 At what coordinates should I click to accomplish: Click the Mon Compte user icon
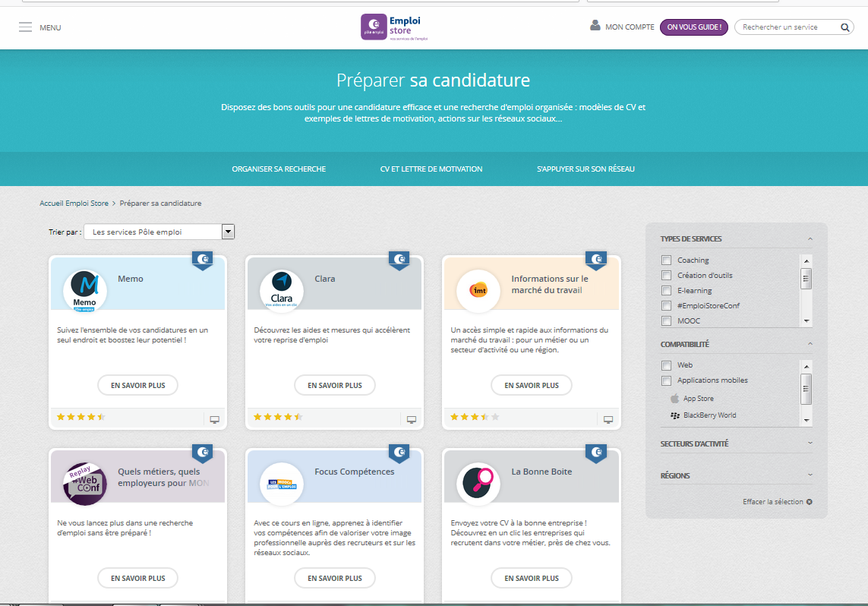point(595,26)
